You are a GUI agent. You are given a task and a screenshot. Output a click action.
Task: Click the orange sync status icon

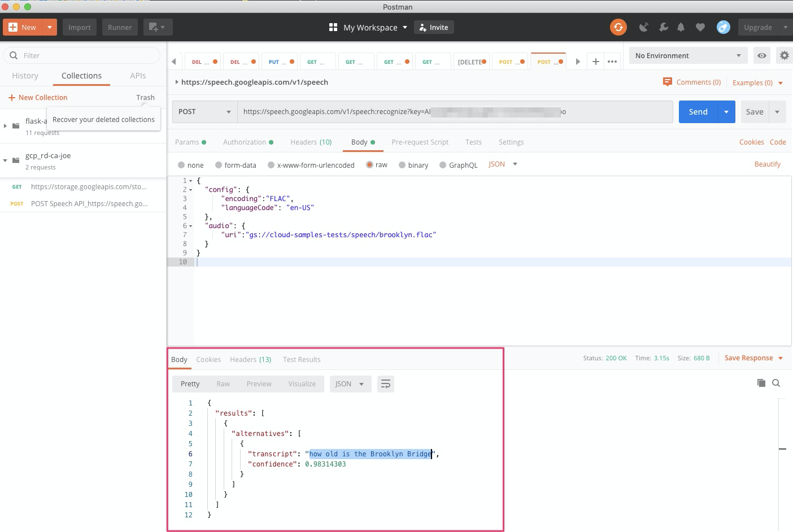pos(618,27)
